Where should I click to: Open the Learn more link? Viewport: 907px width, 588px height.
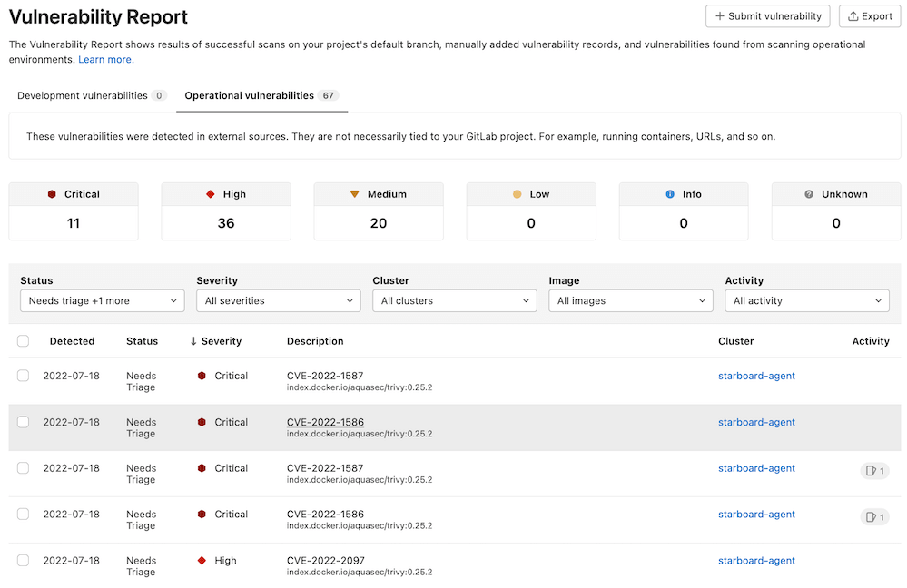tap(105, 59)
